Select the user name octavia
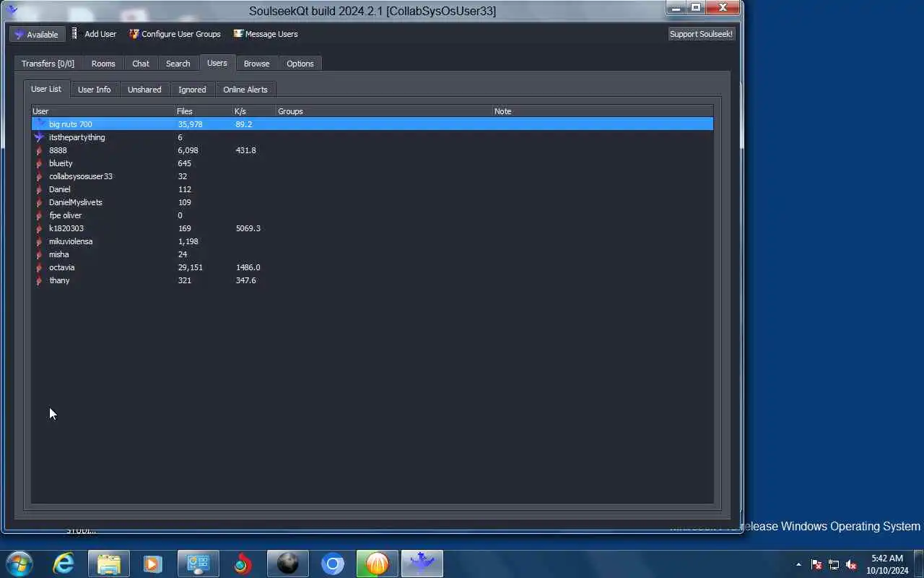The image size is (924, 578). coord(62,267)
